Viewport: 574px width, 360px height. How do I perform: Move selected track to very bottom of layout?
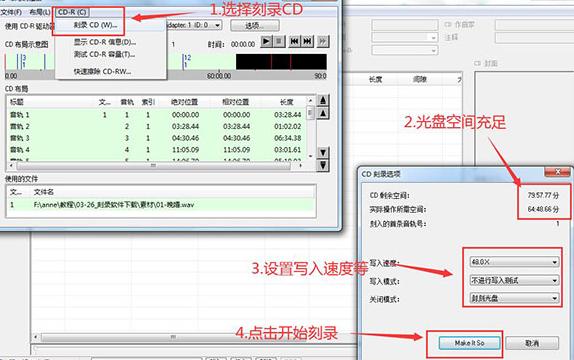tap(323, 166)
